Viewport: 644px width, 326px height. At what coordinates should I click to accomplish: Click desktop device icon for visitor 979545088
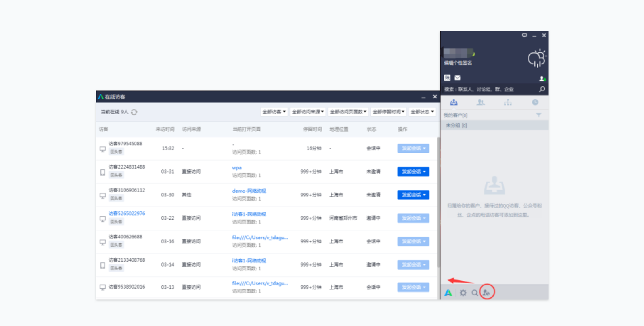click(x=103, y=149)
